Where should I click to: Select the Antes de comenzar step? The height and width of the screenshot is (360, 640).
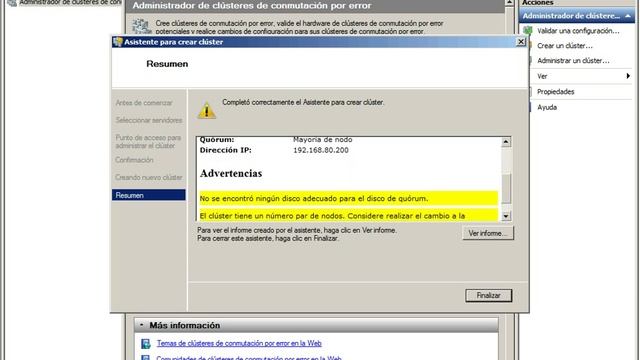point(144,103)
